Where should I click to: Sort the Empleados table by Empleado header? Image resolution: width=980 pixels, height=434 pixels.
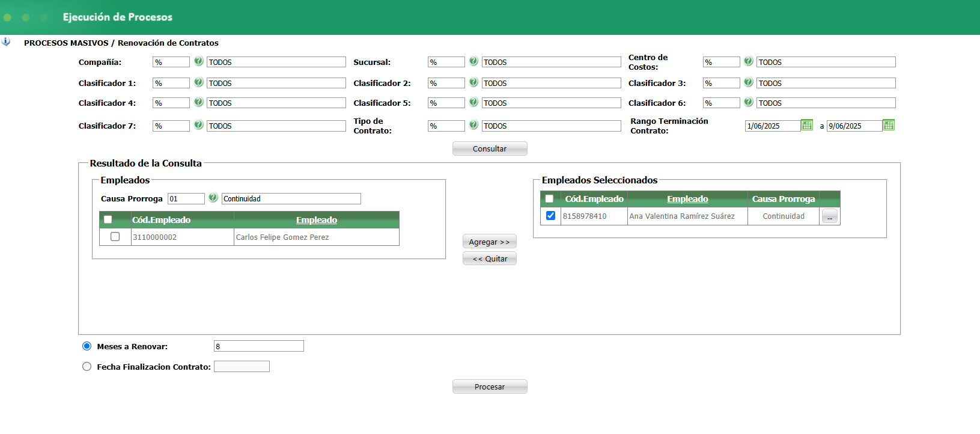[x=316, y=220]
